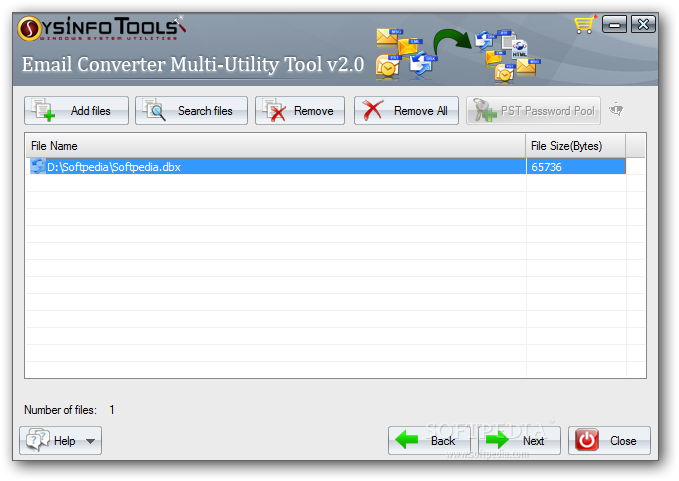Select the D:\Softpedia\Softpedia.dbx row
The image size is (679, 481).
[x=328, y=167]
